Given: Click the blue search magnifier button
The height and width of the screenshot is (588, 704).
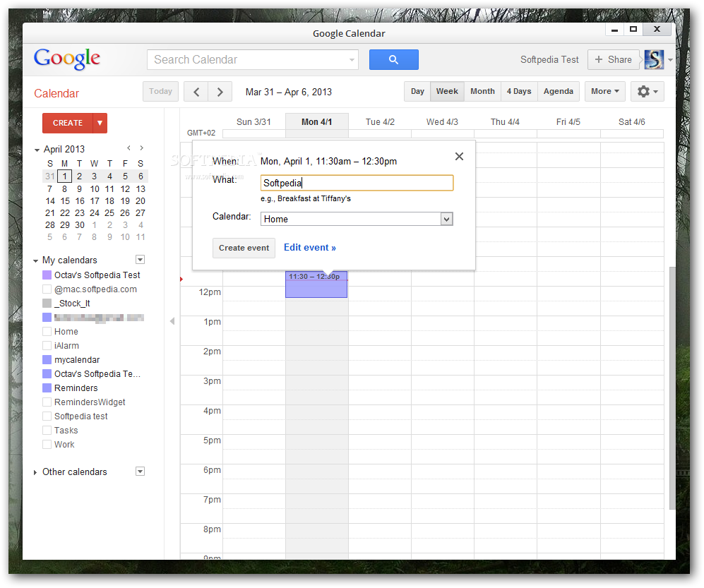Looking at the screenshot, I should point(393,60).
